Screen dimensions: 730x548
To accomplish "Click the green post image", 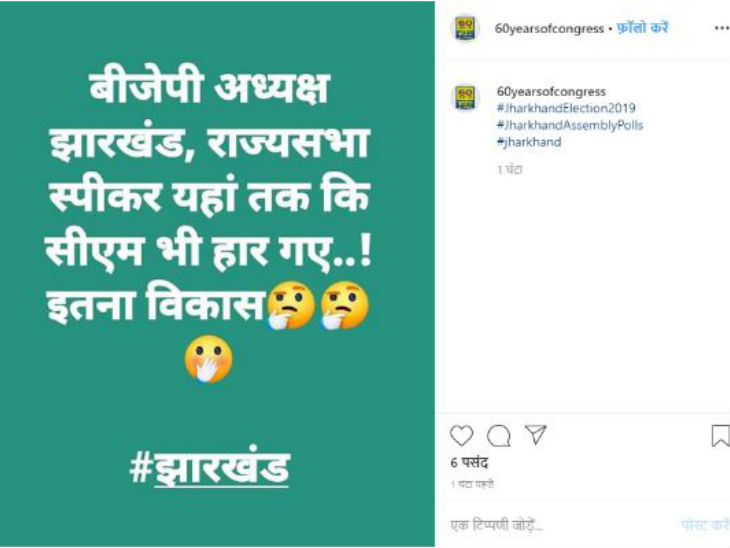I will pyautogui.click(x=217, y=274).
